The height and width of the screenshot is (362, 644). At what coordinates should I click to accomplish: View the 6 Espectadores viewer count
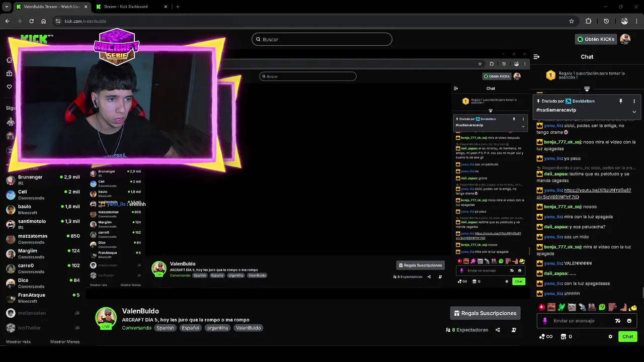point(467,330)
